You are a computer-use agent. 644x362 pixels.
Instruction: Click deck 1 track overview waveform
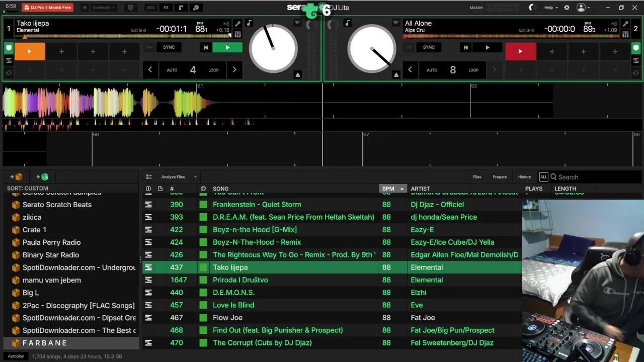click(123, 36)
